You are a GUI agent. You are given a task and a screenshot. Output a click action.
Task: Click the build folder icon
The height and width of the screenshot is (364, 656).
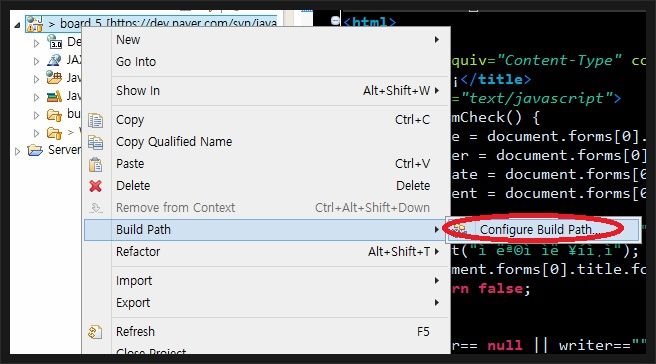54,115
